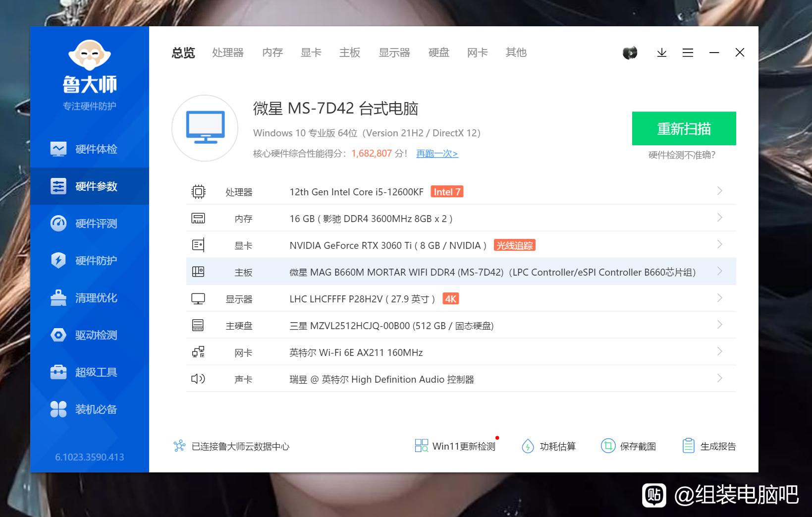Expand the 处理器 row chevron

[720, 191]
